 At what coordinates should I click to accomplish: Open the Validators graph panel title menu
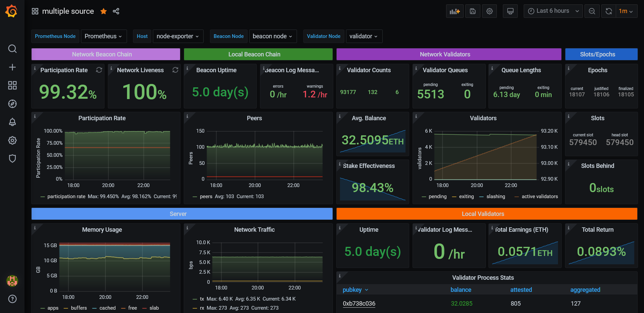(483, 118)
